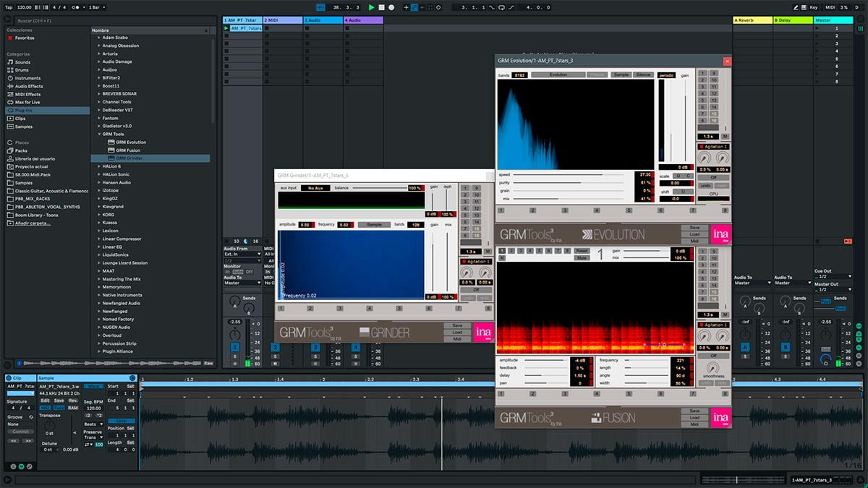Collapse the GRM Tools plug-in folder
Screen dimensions: 868x488
tap(100, 134)
